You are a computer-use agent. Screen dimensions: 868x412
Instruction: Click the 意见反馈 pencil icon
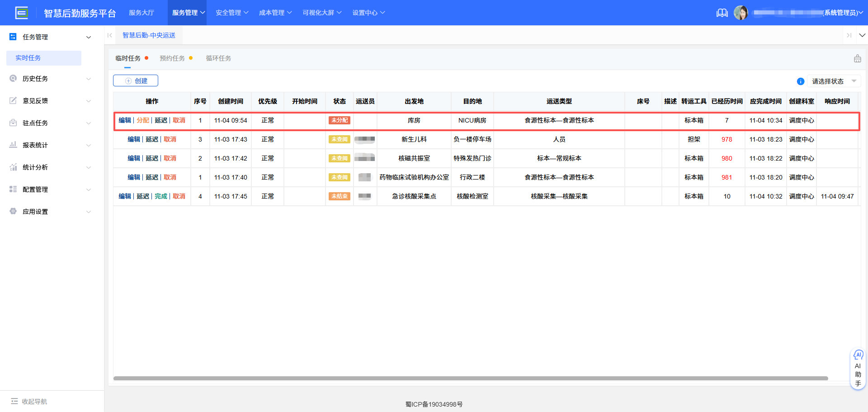tap(13, 100)
